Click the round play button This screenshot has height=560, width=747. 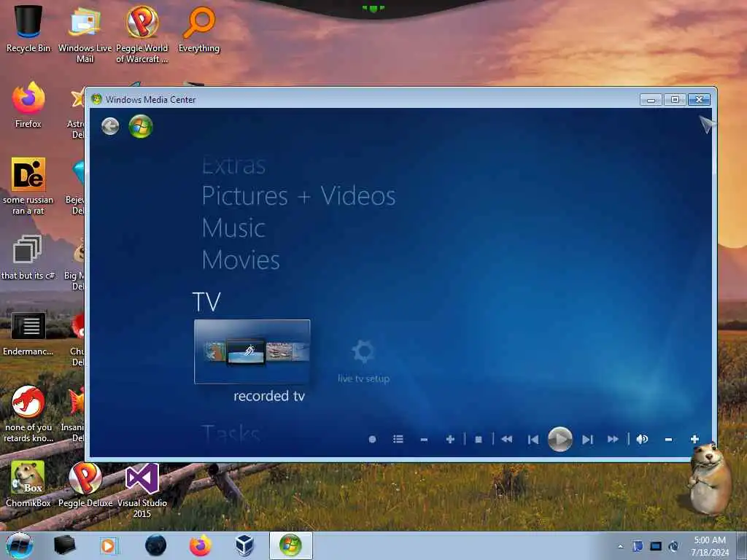tap(560, 439)
